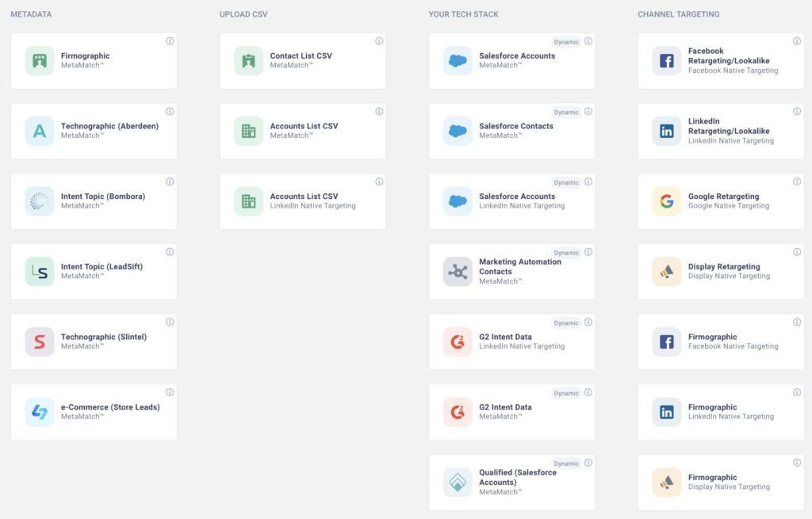
Task: Show info for Accounts List CSV LinkedIn card
Action: 379,181
